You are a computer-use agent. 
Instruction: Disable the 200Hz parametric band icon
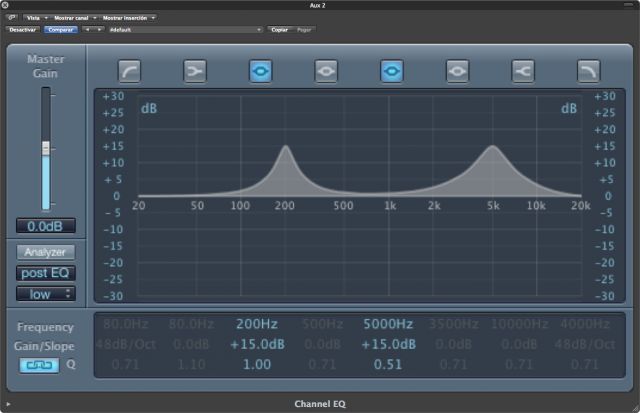261,71
